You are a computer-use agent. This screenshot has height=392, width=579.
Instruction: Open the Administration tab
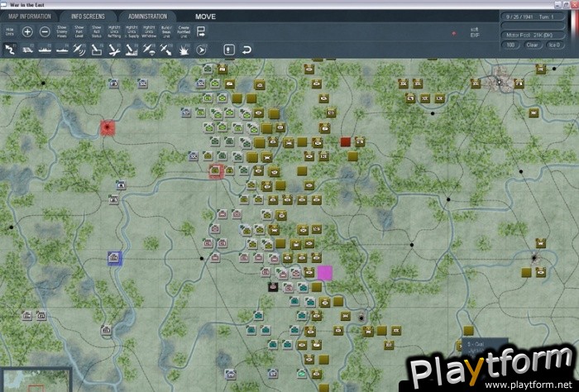(147, 17)
